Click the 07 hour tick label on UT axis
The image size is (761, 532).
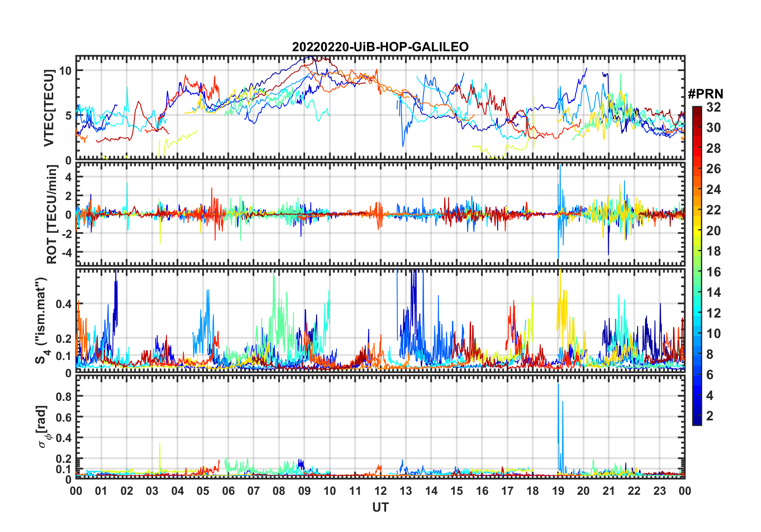[x=254, y=491]
